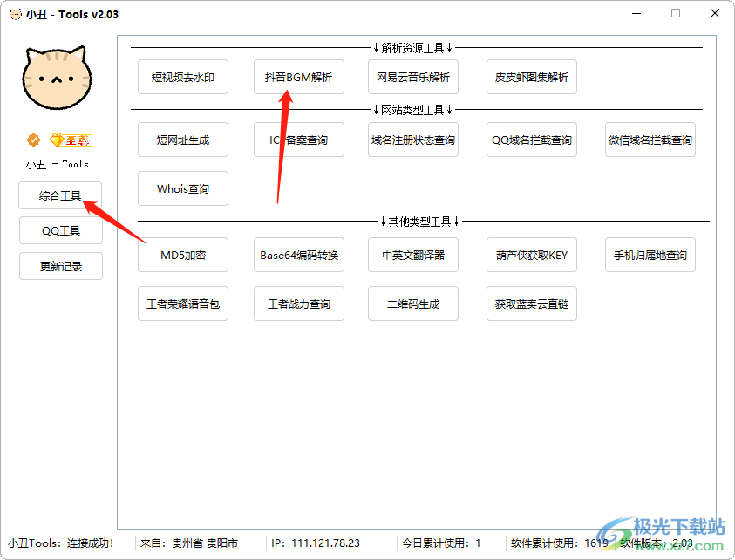The image size is (735, 560).
Task: Click the orange verified badge icon
Action: tap(33, 140)
